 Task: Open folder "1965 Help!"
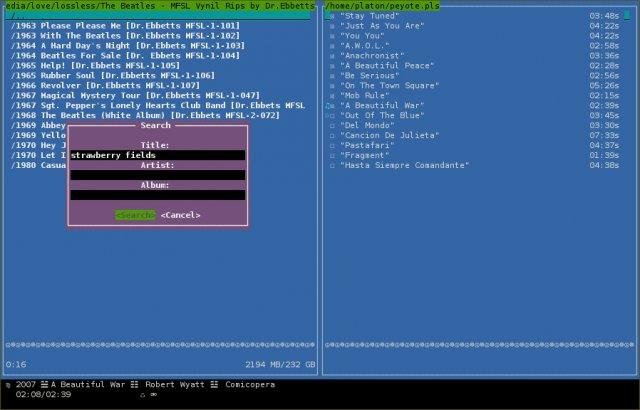point(95,66)
